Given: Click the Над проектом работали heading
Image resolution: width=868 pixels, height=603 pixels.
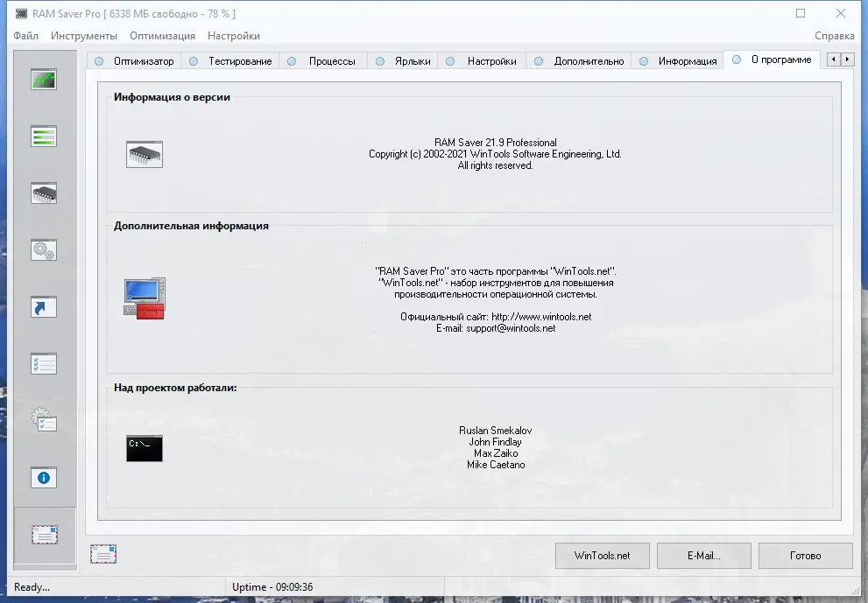Looking at the screenshot, I should (x=175, y=388).
